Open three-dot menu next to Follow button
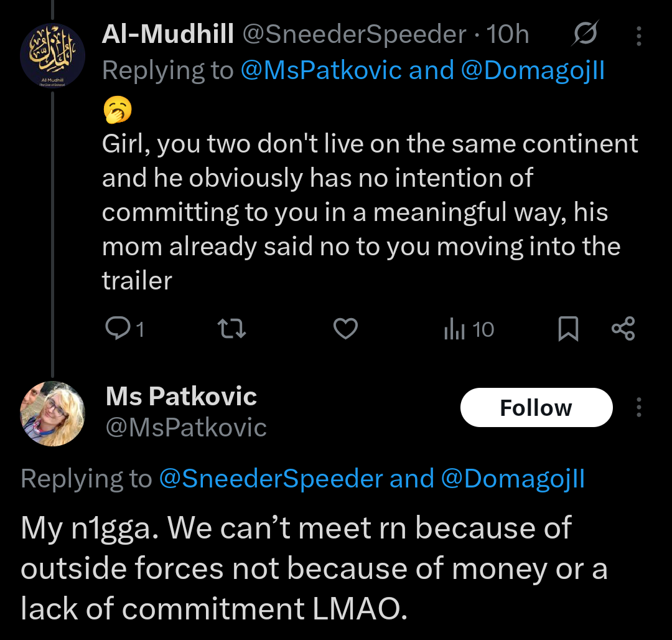672x640 pixels. (639, 408)
